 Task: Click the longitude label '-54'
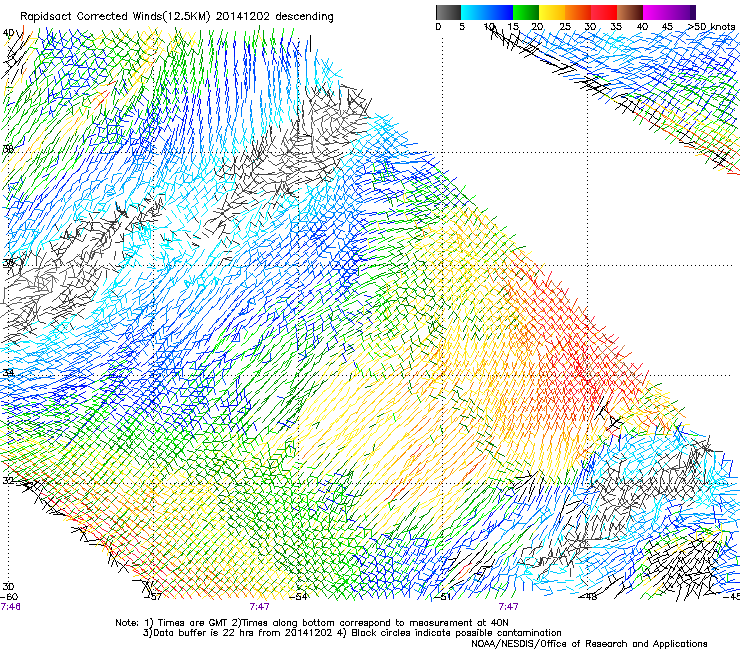click(300, 597)
